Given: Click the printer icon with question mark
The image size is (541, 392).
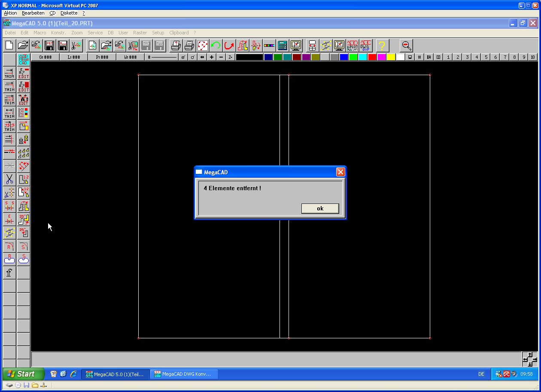Looking at the screenshot, I should coord(176,45).
